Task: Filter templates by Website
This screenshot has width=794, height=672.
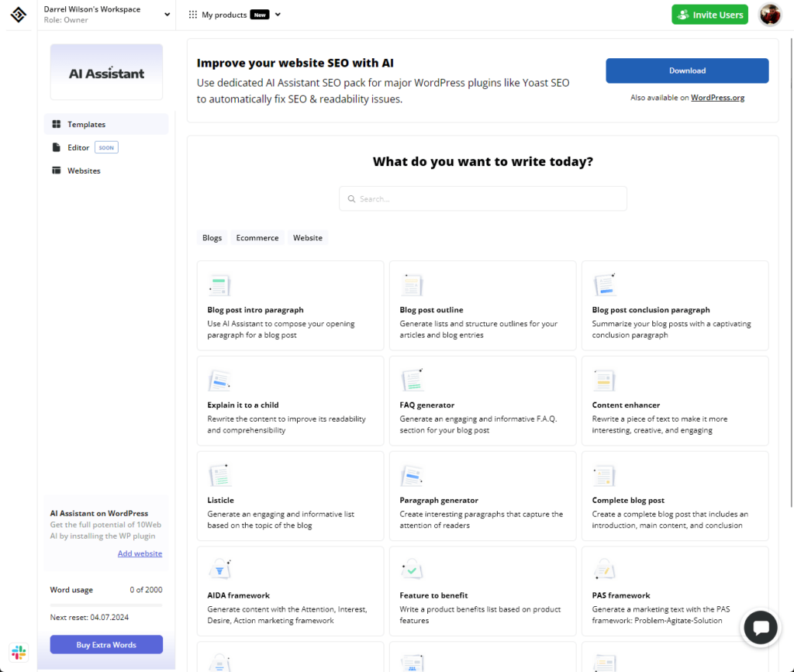Action: (308, 238)
